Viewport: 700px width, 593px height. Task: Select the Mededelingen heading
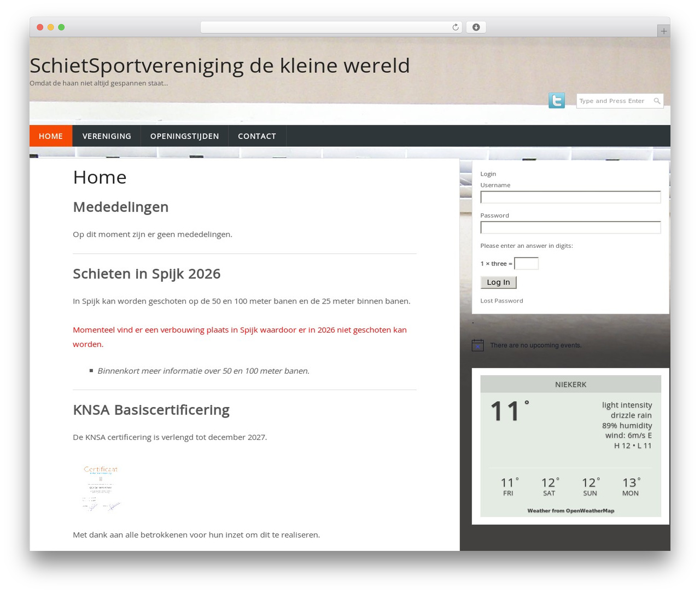121,207
